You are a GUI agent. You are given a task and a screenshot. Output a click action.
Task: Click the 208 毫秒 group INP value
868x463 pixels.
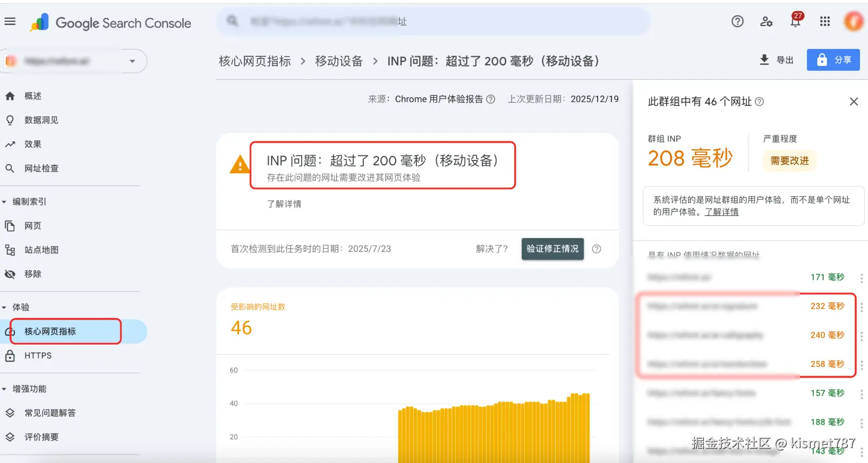690,158
